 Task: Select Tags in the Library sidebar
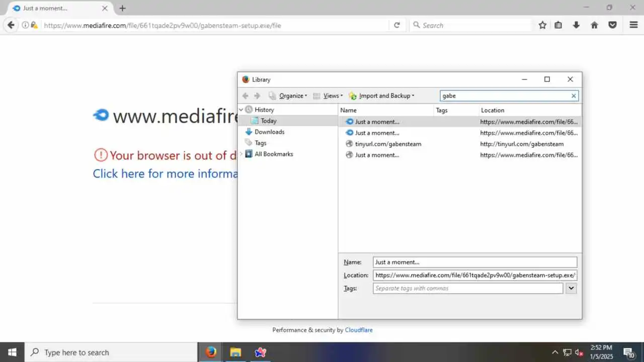260,143
